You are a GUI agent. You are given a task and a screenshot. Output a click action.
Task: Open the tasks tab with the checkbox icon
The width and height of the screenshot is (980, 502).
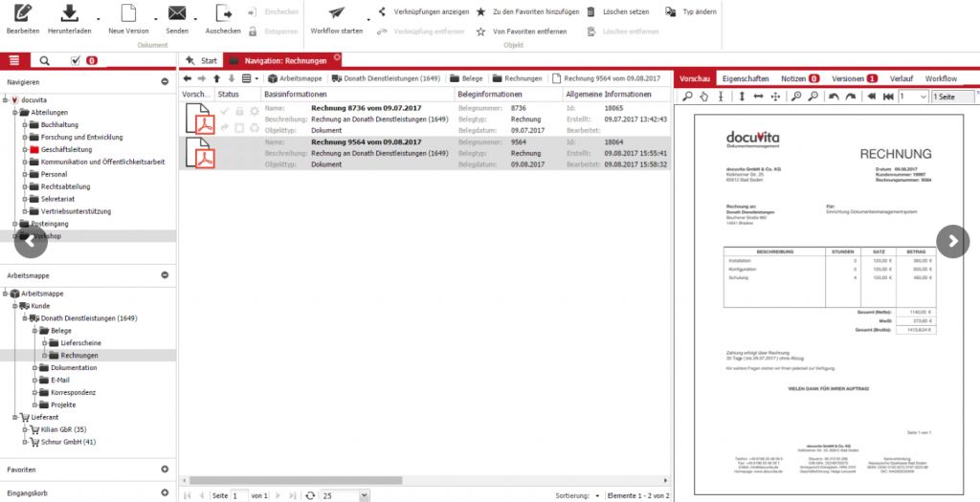pyautogui.click(x=77, y=60)
